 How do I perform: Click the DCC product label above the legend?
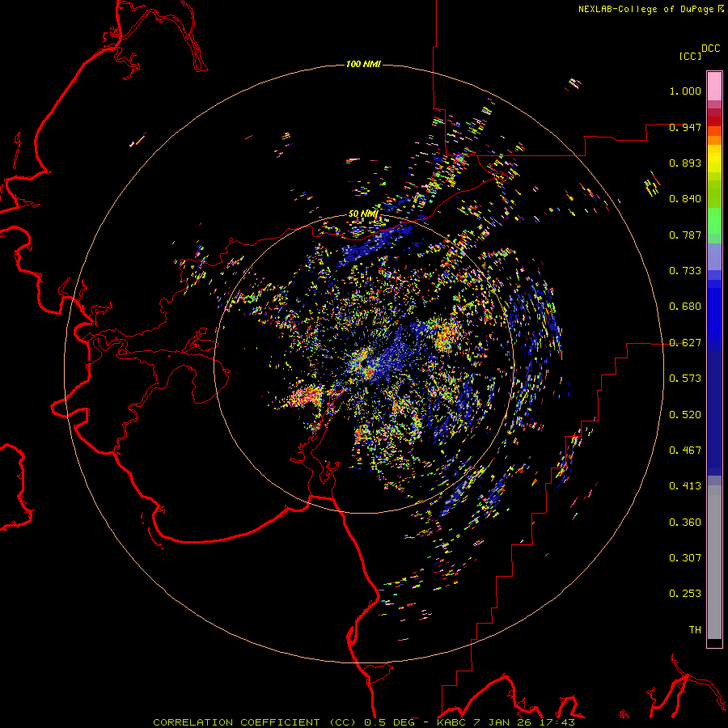(710, 49)
